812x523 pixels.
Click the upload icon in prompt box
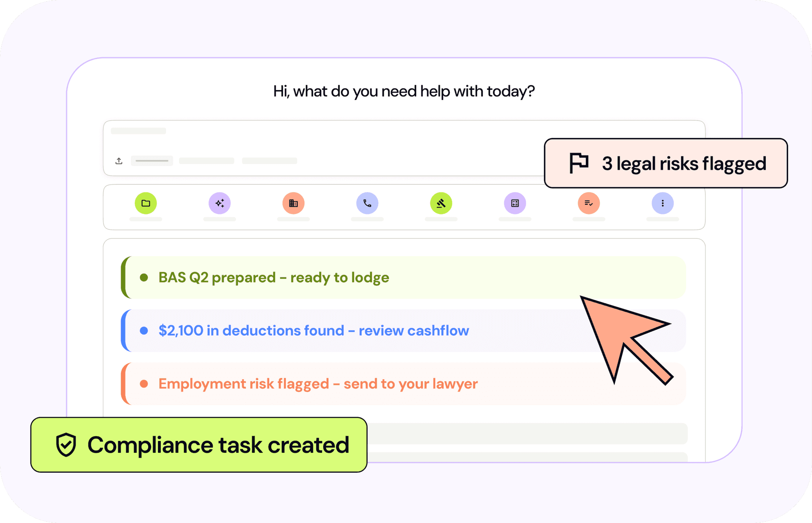119,161
